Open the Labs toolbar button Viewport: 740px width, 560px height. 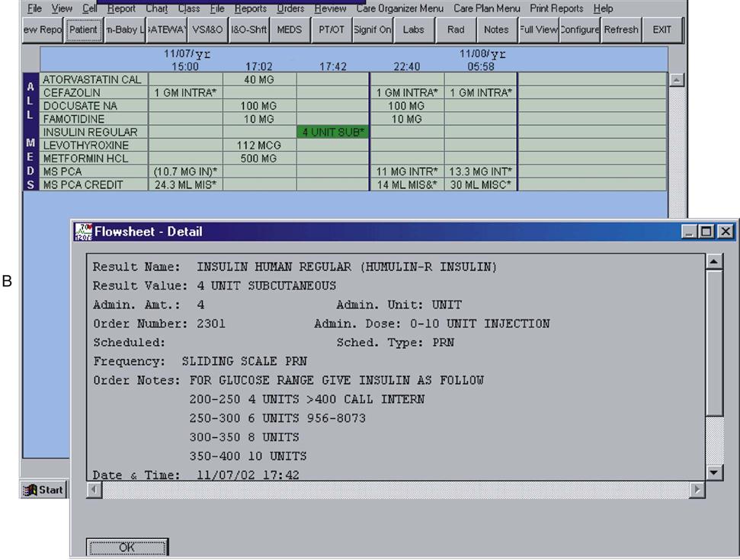(414, 30)
